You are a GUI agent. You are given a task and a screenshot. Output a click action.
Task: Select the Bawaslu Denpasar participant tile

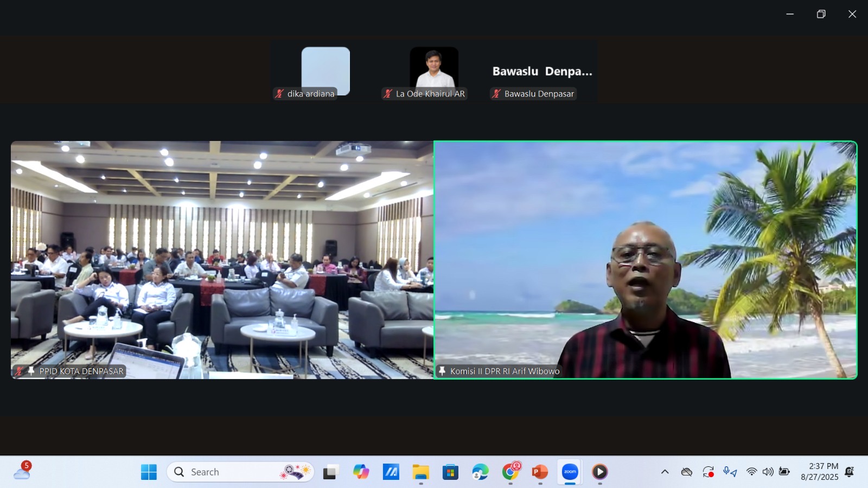(x=542, y=71)
